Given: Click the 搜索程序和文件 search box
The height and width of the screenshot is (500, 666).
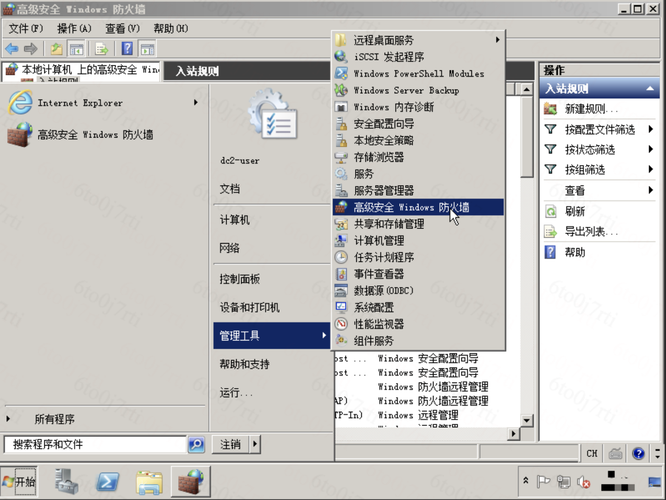Looking at the screenshot, I should pos(95,444).
